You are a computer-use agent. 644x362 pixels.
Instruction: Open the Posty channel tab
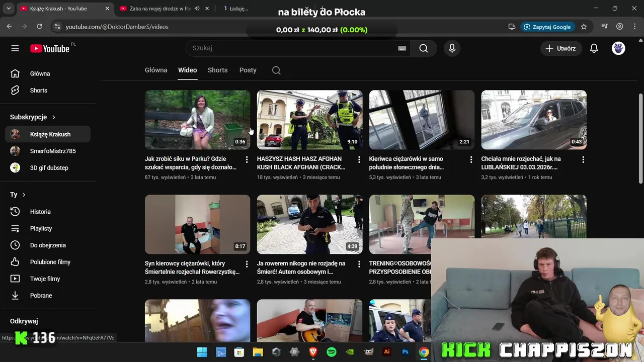(248, 70)
